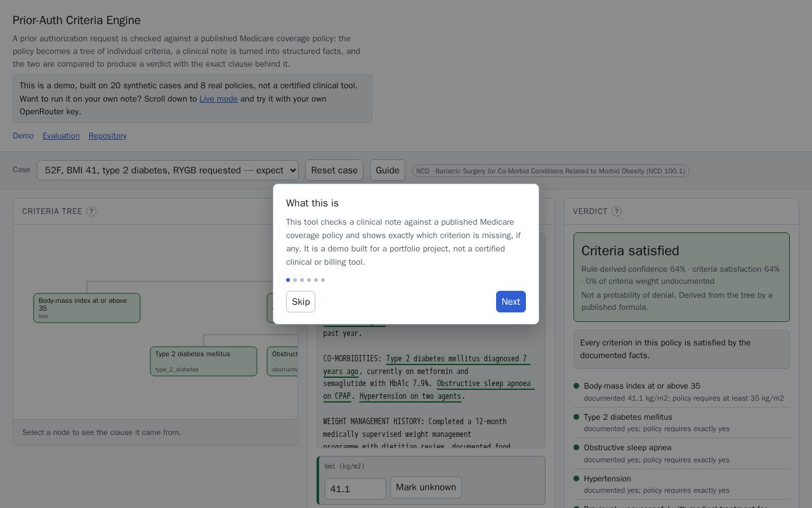
Task: Follow the Live mode link
Action: (218, 98)
